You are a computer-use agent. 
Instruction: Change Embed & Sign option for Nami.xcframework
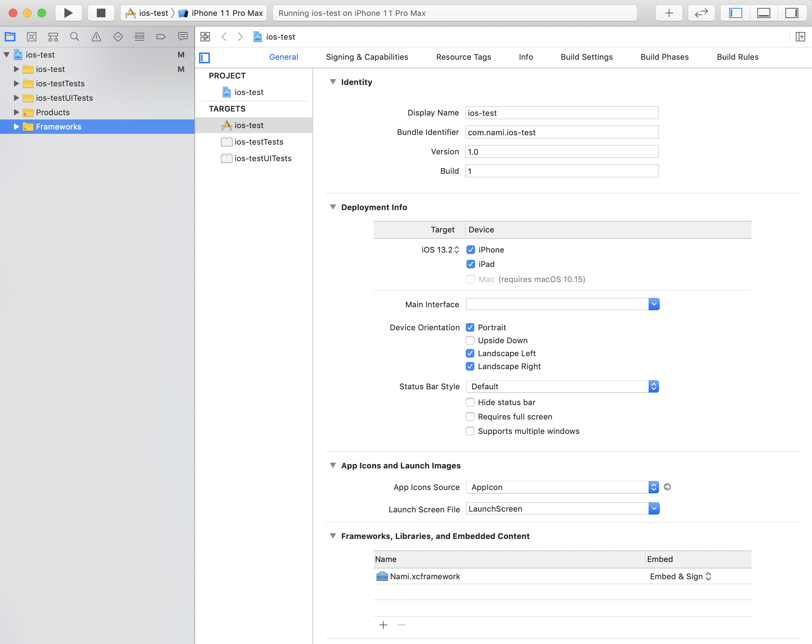coord(680,576)
